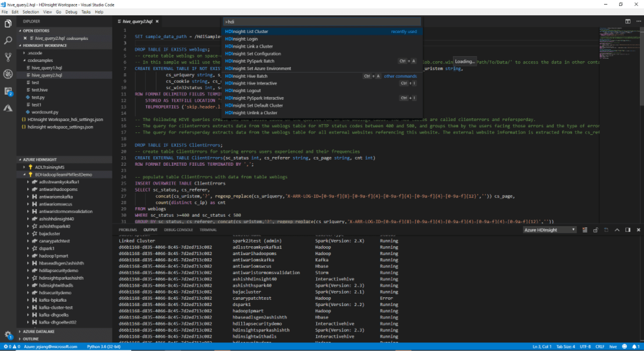Click the Clear Output icon in panel

(585, 230)
